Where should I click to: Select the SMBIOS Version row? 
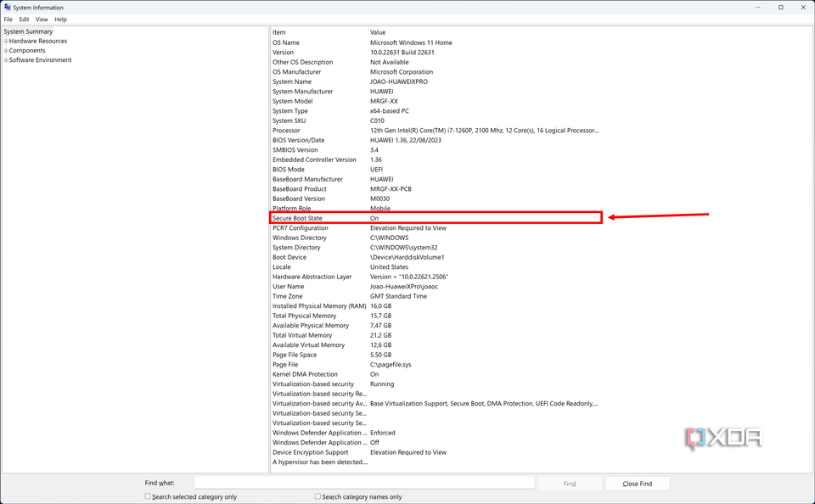pyautogui.click(x=436, y=149)
